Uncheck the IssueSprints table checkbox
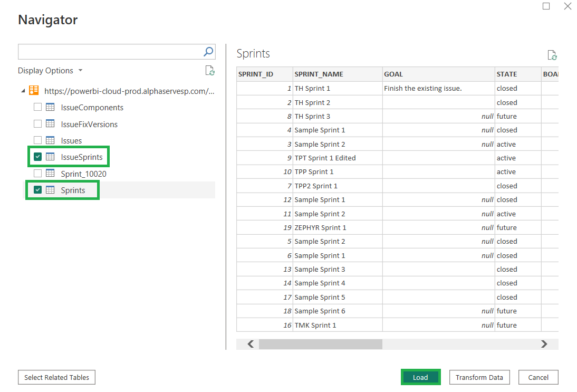Viewport: 577px width, 392px height. [37, 157]
